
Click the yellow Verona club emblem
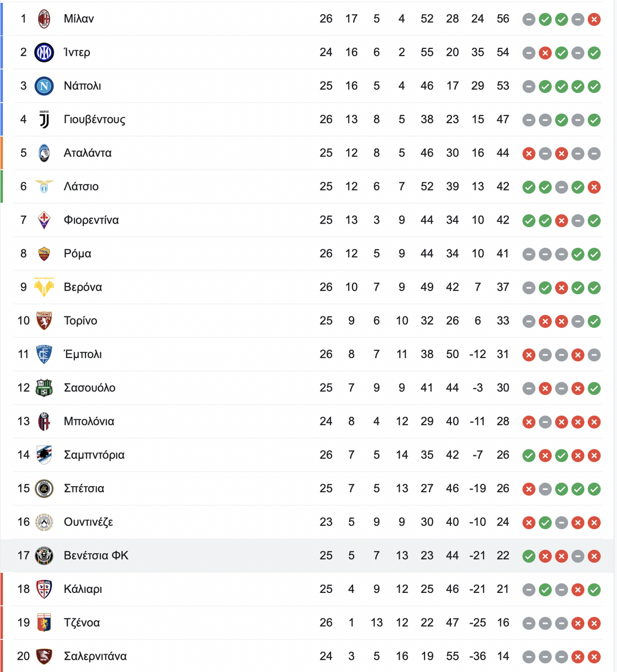coord(44,287)
